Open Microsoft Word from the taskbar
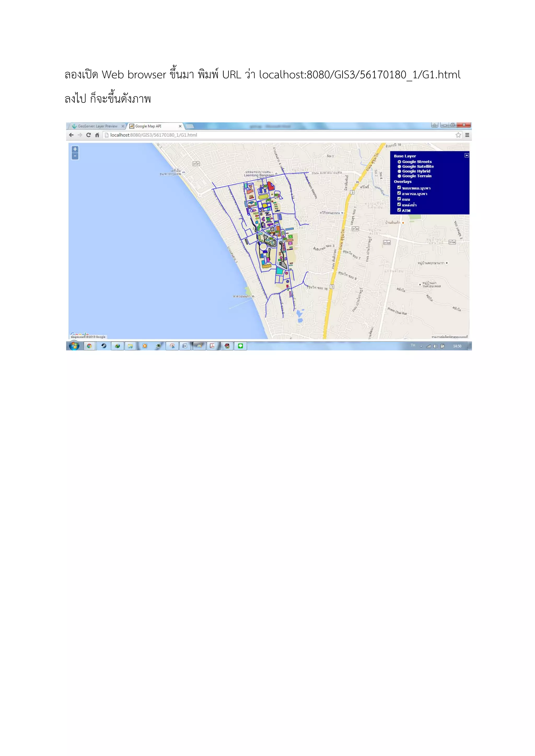 (185, 346)
